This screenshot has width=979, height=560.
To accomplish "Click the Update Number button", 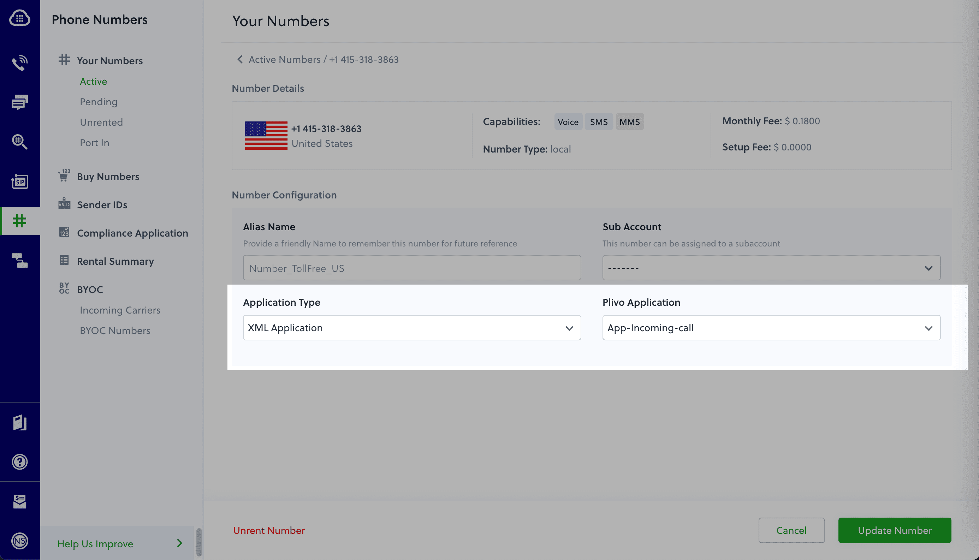I will (894, 530).
